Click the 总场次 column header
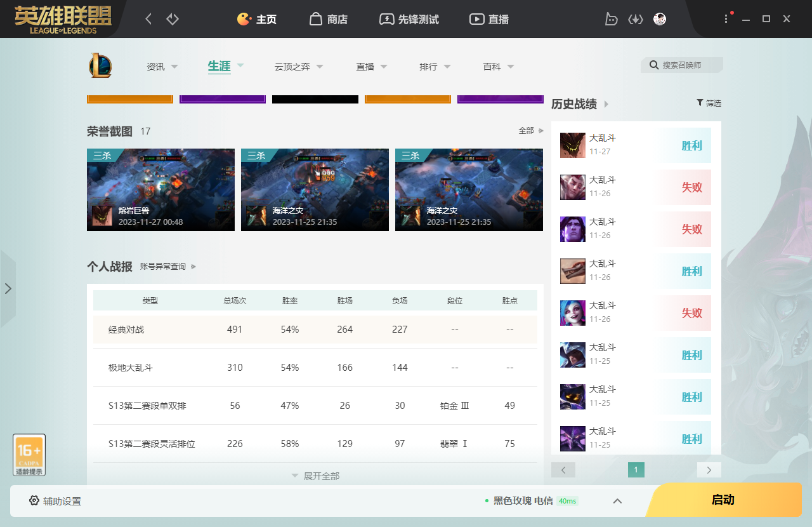Viewport: 812px width, 527px height. [x=235, y=300]
